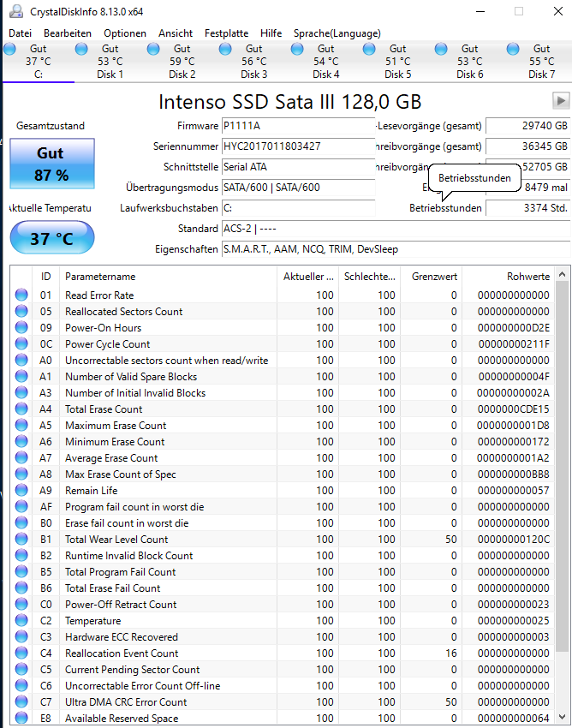The height and width of the screenshot is (728, 572).
Task: Click the Parametername column header
Action: (168, 277)
